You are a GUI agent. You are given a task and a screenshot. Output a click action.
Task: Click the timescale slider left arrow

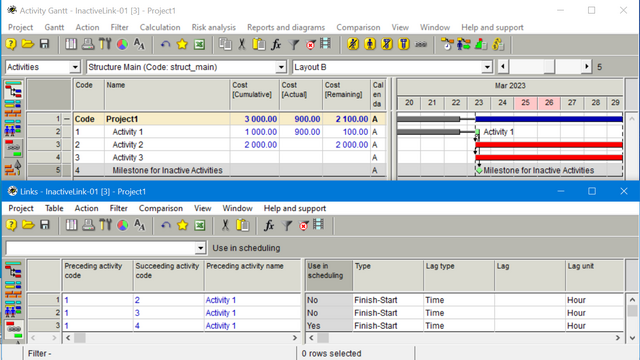point(503,67)
